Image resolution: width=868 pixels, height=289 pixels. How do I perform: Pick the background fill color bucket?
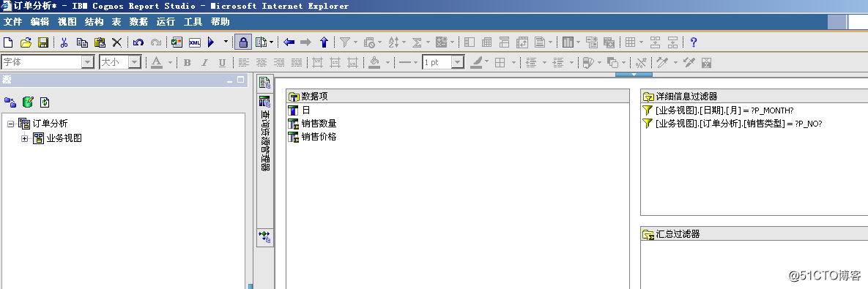click(375, 62)
